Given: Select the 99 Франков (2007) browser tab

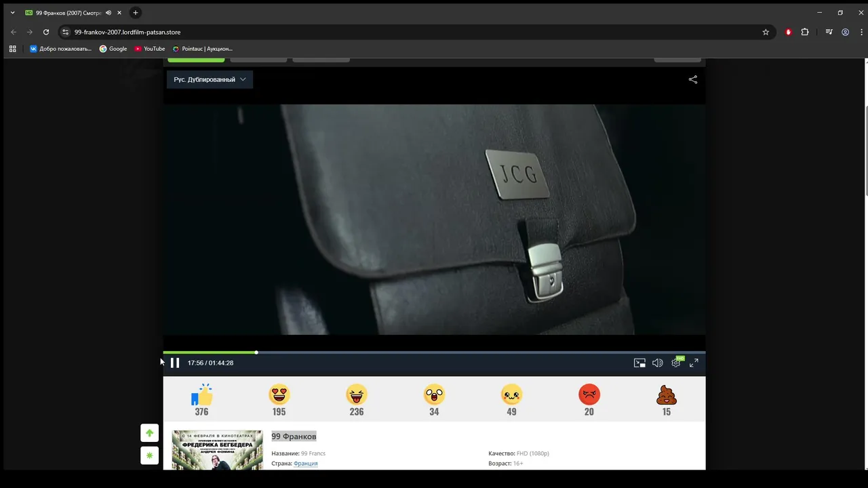Looking at the screenshot, I should [73, 13].
